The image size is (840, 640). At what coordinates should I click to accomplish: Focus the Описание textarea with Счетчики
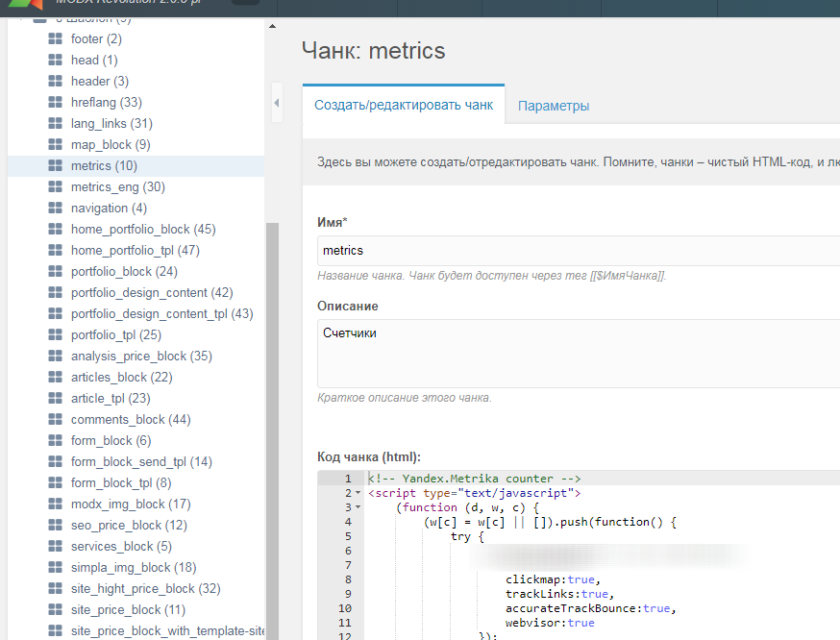point(579,354)
